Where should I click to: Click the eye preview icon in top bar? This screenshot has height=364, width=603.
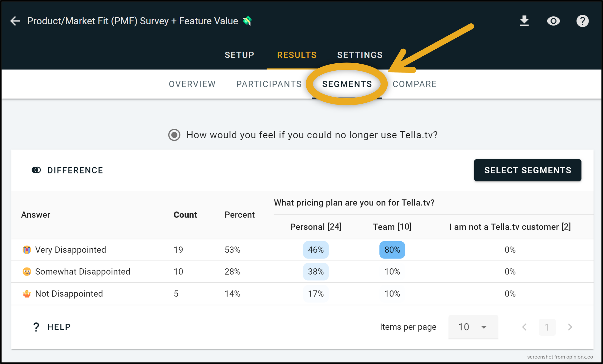click(553, 21)
